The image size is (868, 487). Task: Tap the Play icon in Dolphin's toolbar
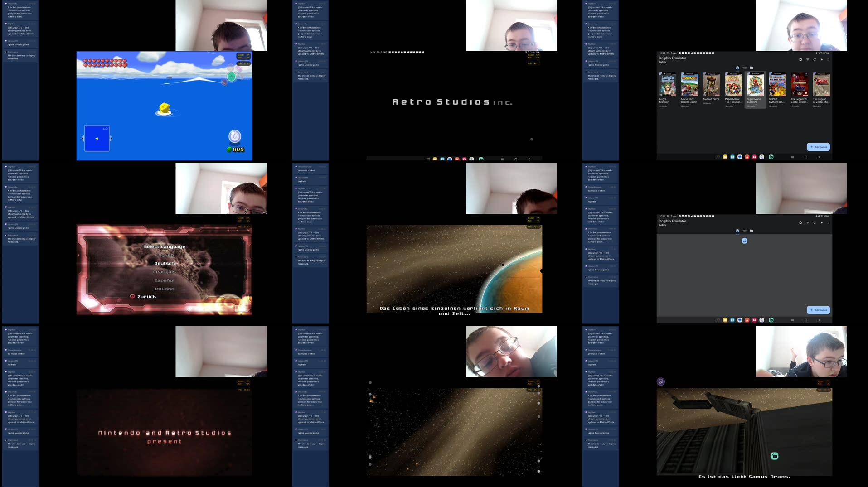822,59
